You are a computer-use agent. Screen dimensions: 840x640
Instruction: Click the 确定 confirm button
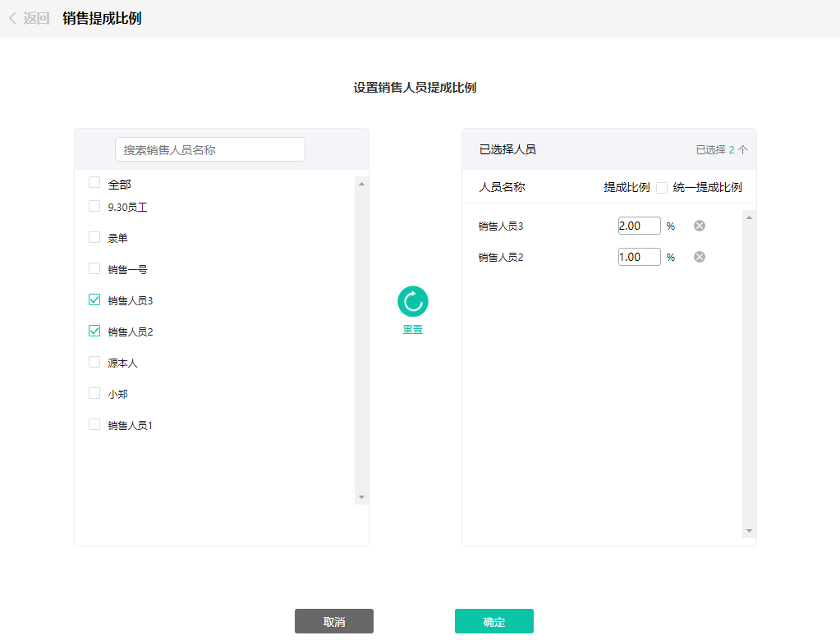point(493,621)
